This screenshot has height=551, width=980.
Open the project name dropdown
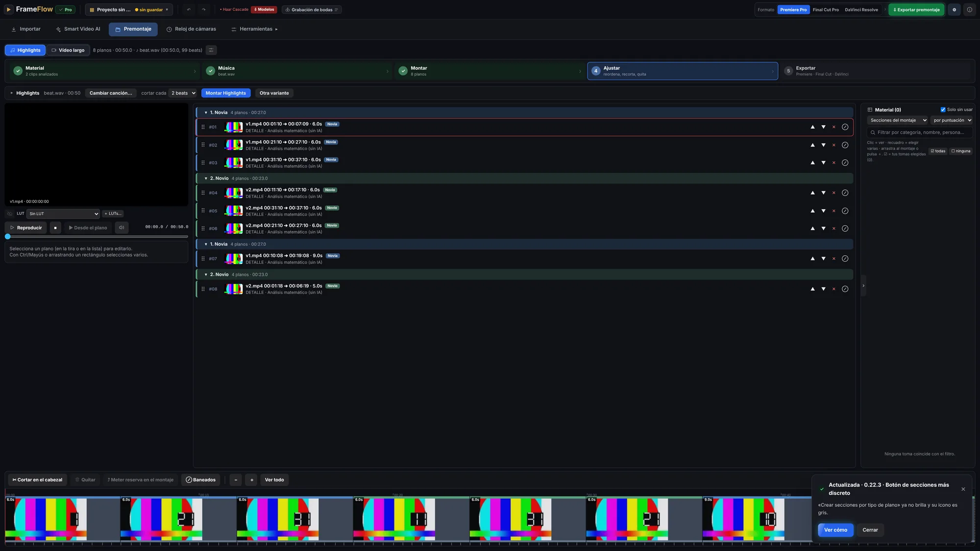click(x=129, y=10)
